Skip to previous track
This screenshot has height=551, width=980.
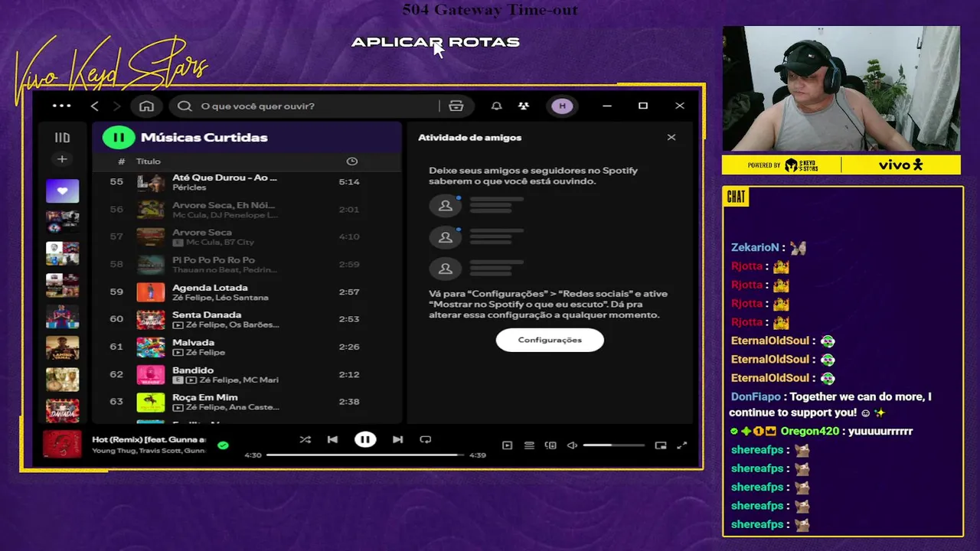(x=332, y=439)
